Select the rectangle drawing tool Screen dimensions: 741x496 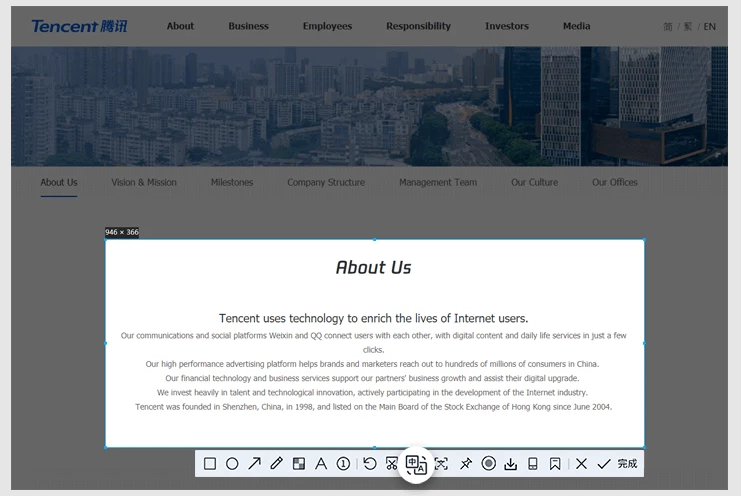coord(210,464)
